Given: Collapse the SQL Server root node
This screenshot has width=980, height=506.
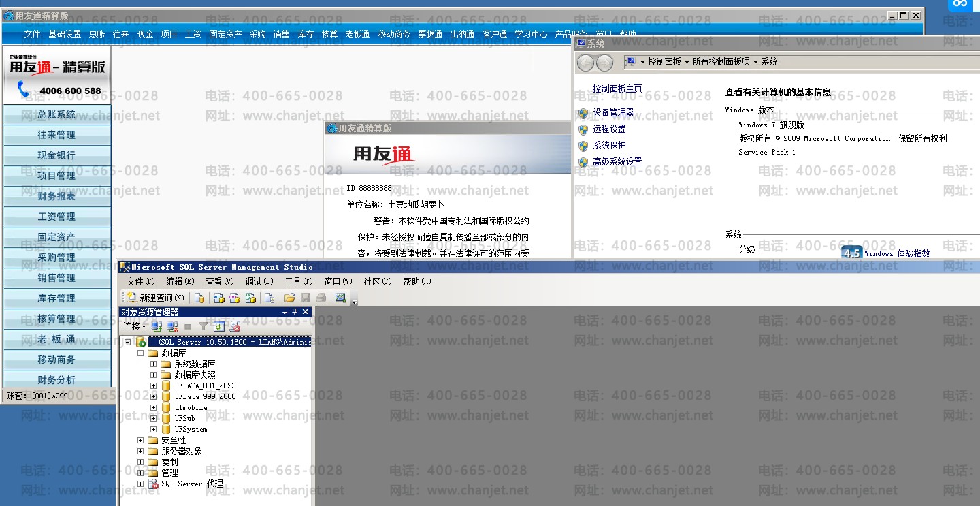Looking at the screenshot, I should [128, 342].
